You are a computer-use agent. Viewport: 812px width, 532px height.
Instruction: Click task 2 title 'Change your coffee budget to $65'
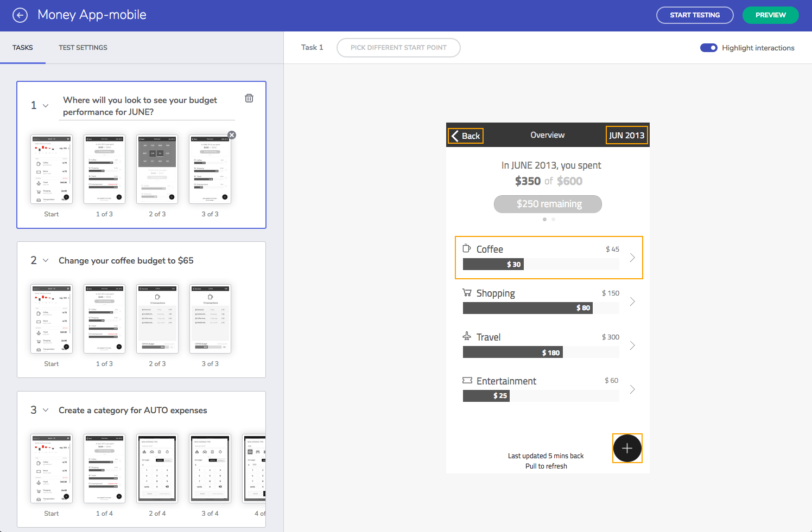[x=126, y=260]
